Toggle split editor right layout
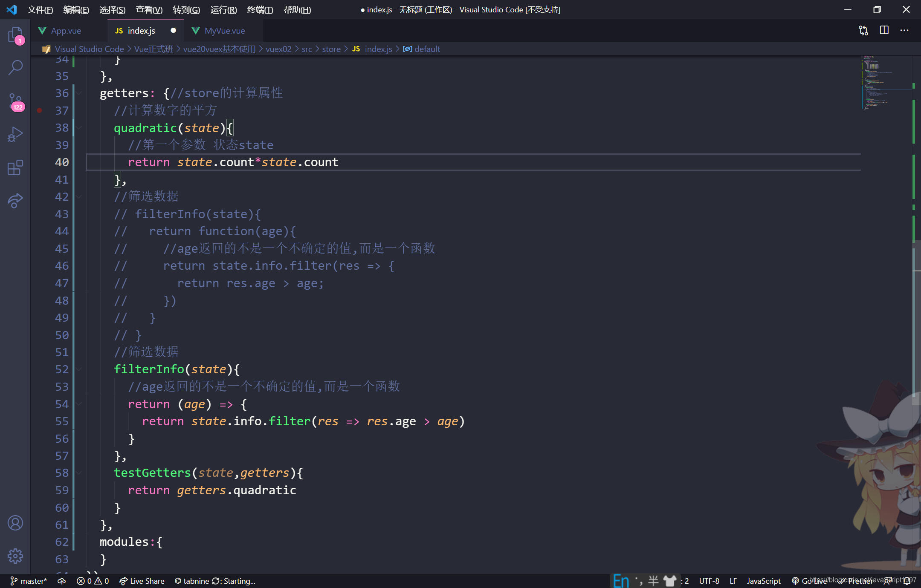 click(884, 30)
